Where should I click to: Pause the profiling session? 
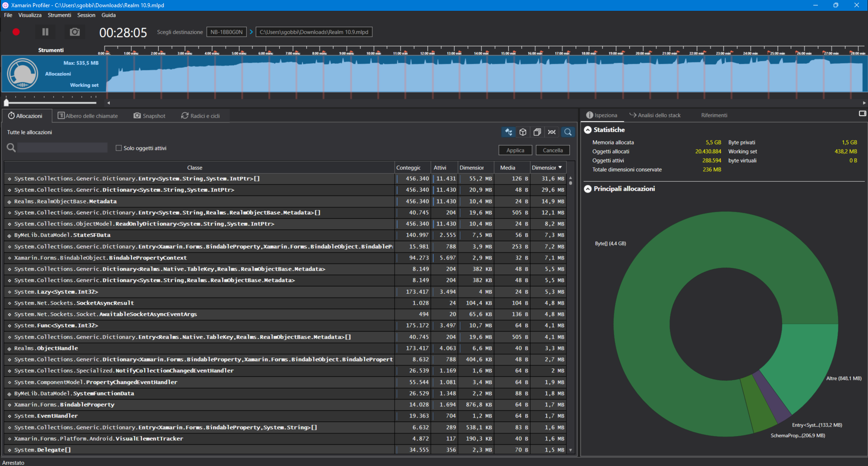coord(45,32)
